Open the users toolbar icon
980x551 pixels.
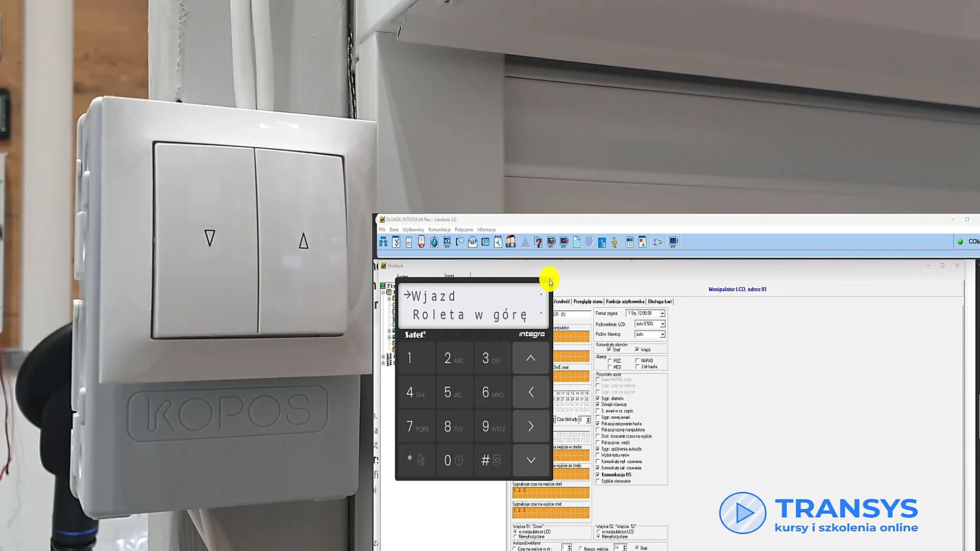coord(510,242)
